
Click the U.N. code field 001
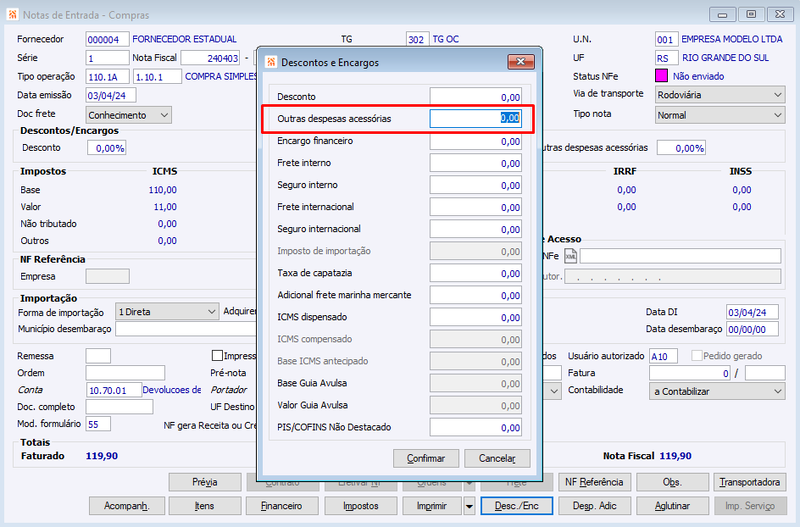click(x=666, y=39)
